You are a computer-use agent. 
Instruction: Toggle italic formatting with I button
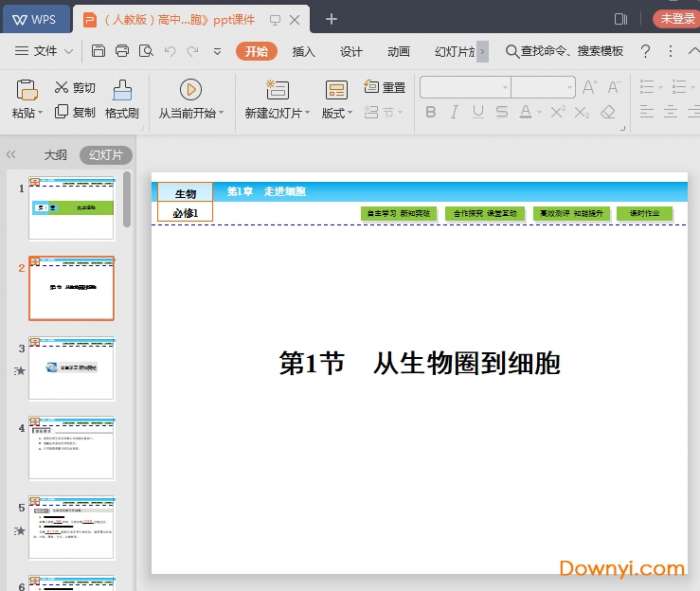coord(455,112)
